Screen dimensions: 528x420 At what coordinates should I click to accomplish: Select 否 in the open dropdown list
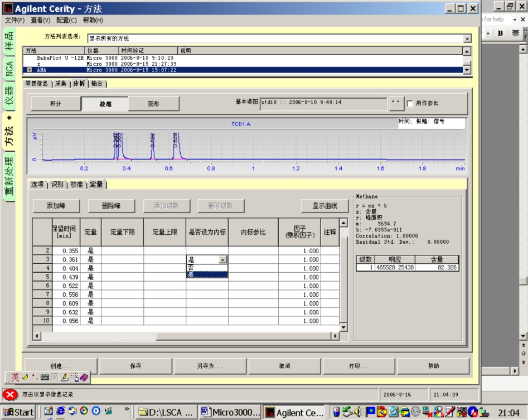click(x=207, y=267)
